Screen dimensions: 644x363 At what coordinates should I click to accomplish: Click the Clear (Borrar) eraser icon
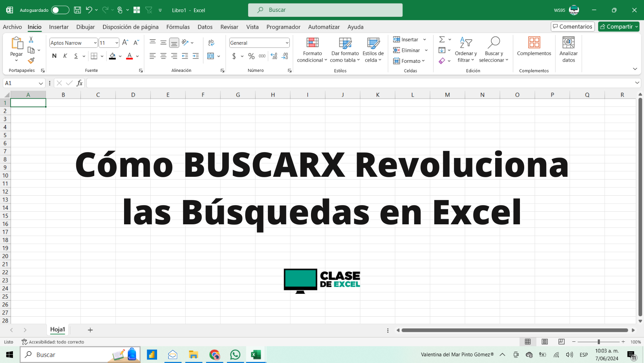pos(442,60)
